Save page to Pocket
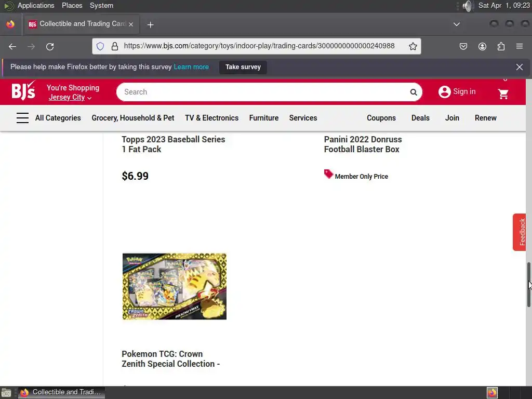This screenshot has height=399, width=532. pos(463,46)
